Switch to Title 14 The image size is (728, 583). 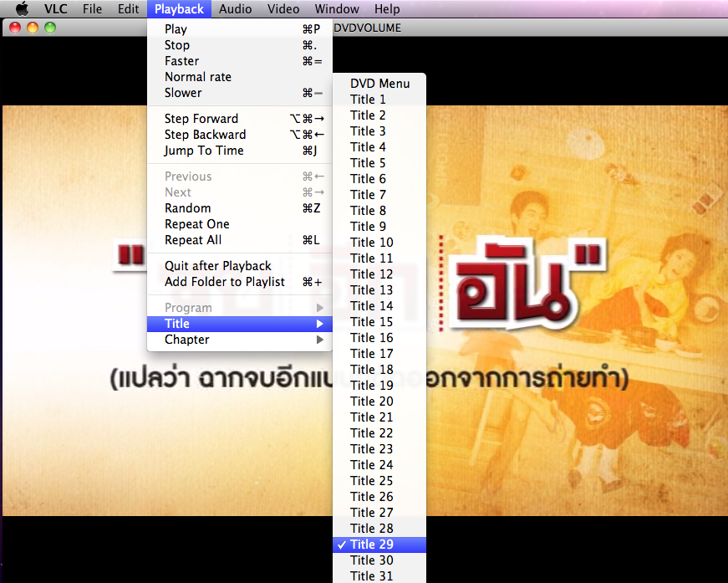[x=379, y=305]
